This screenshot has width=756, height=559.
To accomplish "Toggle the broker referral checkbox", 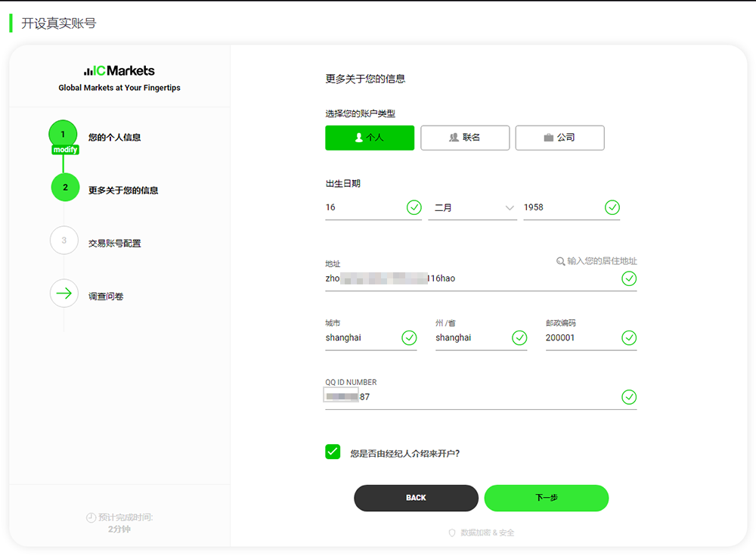I will pos(333,452).
